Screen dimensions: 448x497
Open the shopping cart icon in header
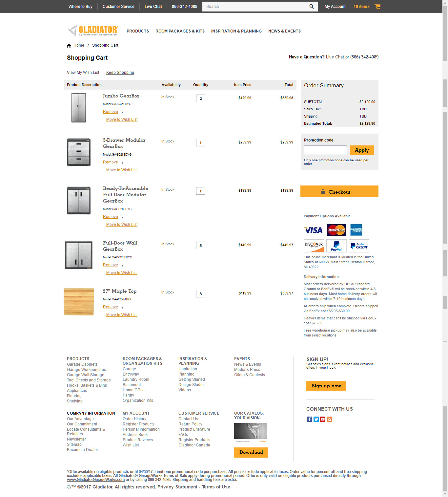[x=377, y=7]
